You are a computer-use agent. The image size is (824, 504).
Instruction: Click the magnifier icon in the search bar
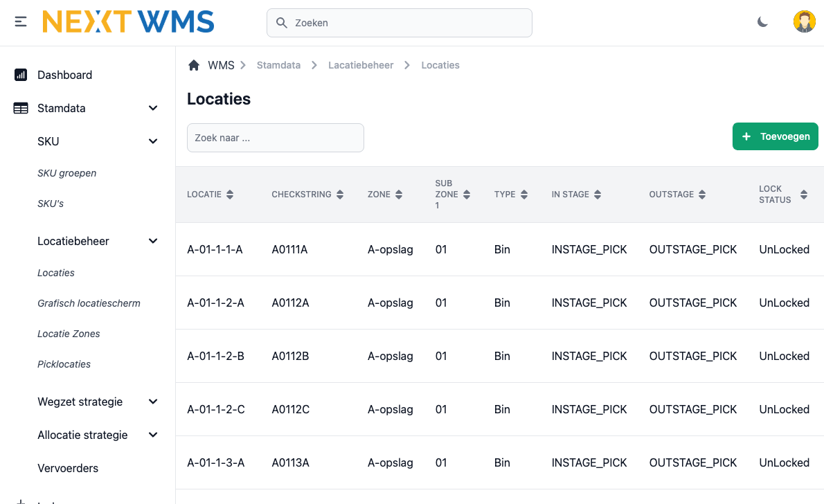(282, 22)
